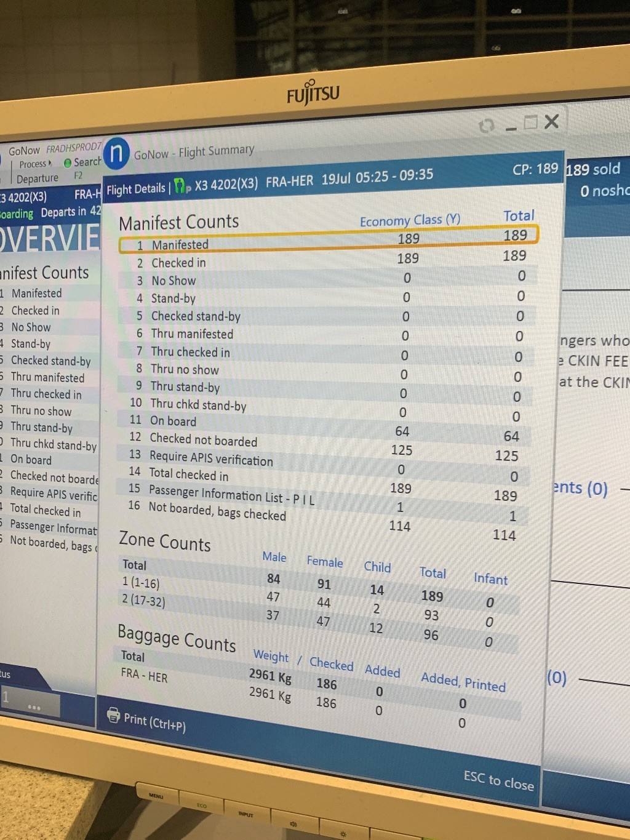Image resolution: width=630 pixels, height=840 pixels.
Task: Click the Economy Class (Y) column header
Action: pos(410,220)
